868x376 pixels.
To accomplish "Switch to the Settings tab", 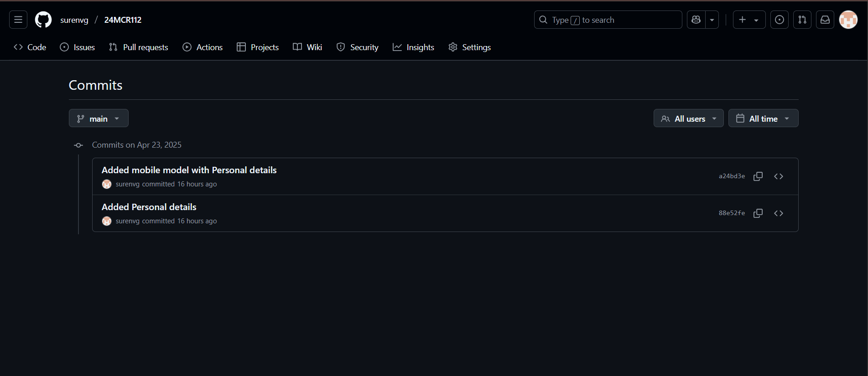I will point(469,47).
